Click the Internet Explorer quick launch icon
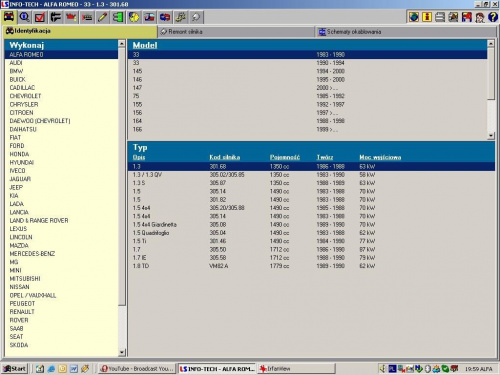The width and height of the screenshot is (500, 375). click(51, 369)
